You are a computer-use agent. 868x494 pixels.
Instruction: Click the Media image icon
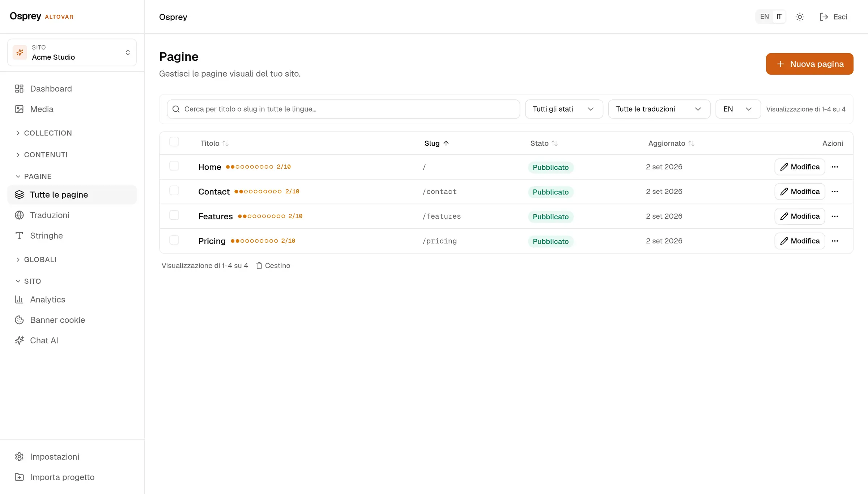click(x=19, y=109)
